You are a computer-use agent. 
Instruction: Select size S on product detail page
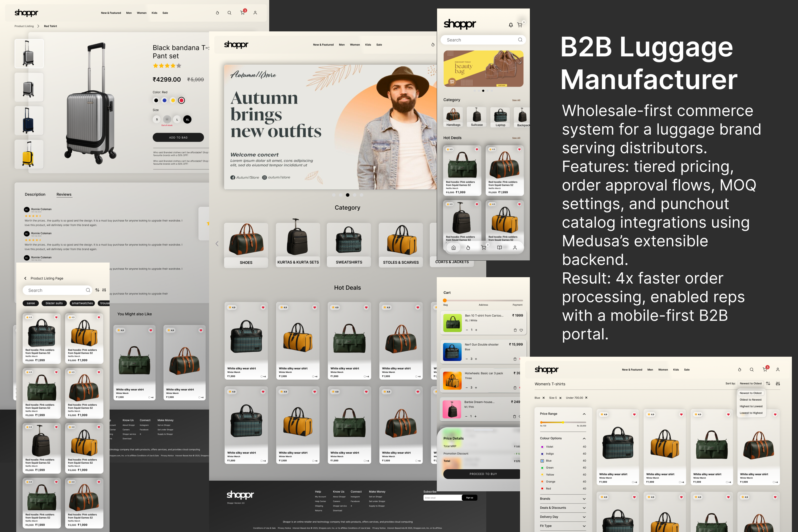157,119
